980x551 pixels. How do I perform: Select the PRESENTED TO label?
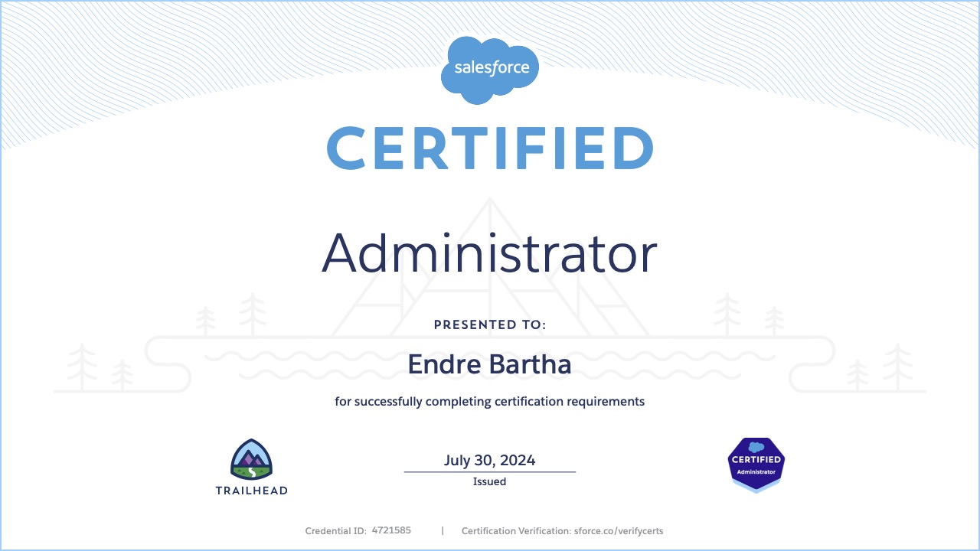coord(490,324)
